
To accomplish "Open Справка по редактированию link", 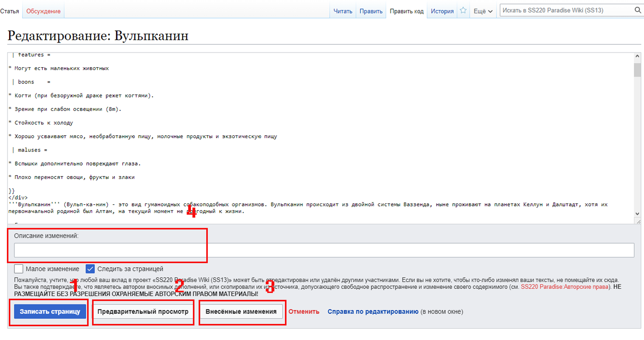I will (373, 311).
